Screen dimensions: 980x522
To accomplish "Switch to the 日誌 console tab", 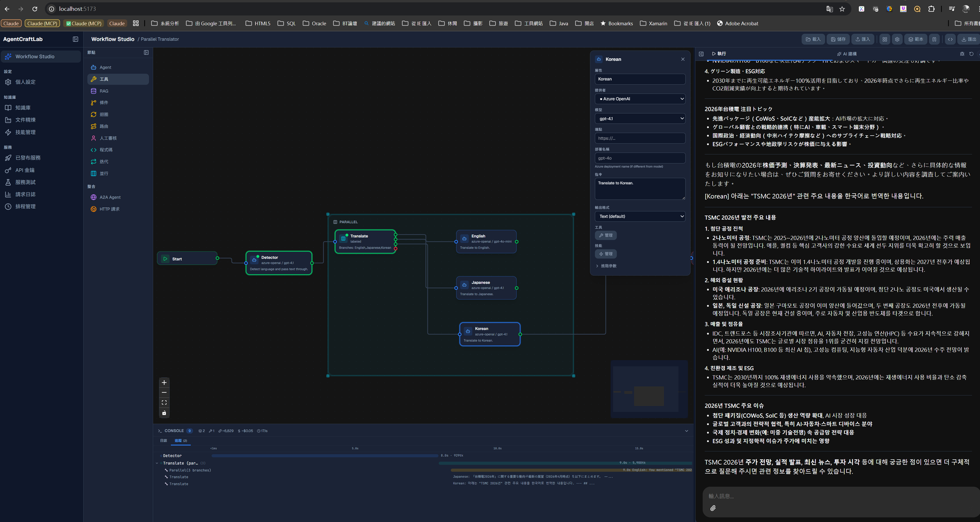I will pos(163,441).
